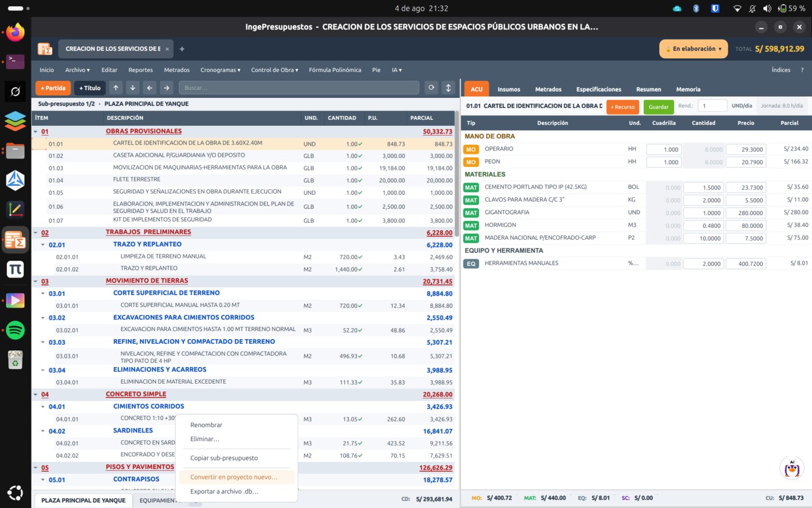Open the layered stack app in dock

click(16, 121)
